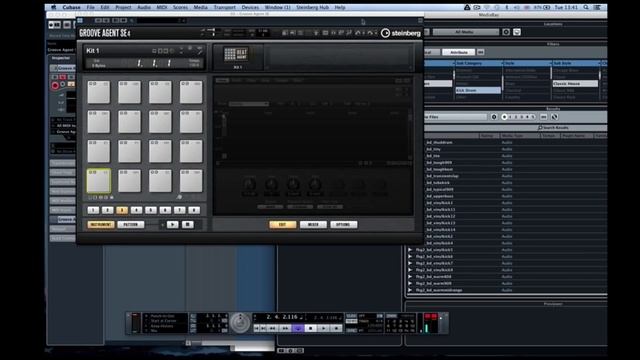Click the MediaBay filter reset round icon

click(x=506, y=32)
